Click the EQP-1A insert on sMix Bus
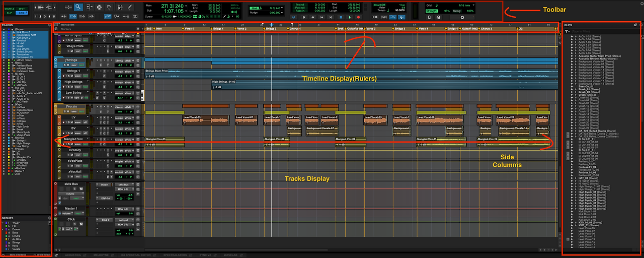Screen dimensions: 644x258 tap(106, 199)
